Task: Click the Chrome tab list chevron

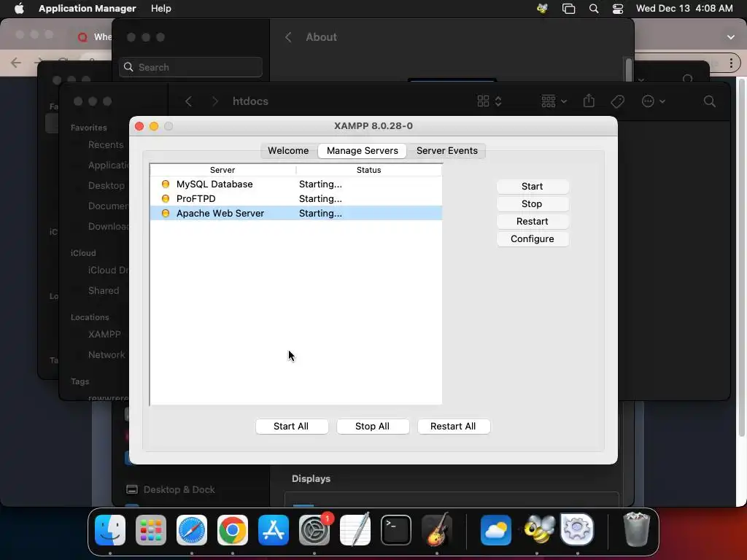Action: click(731, 37)
